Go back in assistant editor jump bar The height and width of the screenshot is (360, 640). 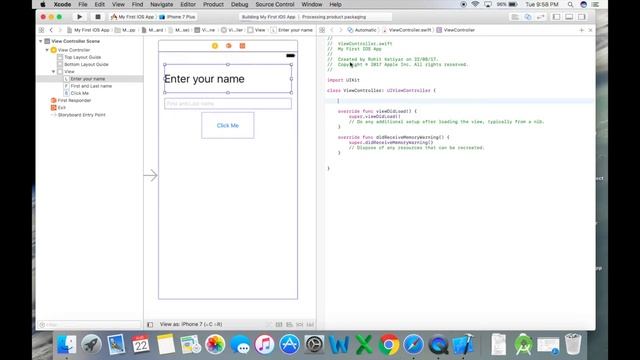click(x=331, y=30)
